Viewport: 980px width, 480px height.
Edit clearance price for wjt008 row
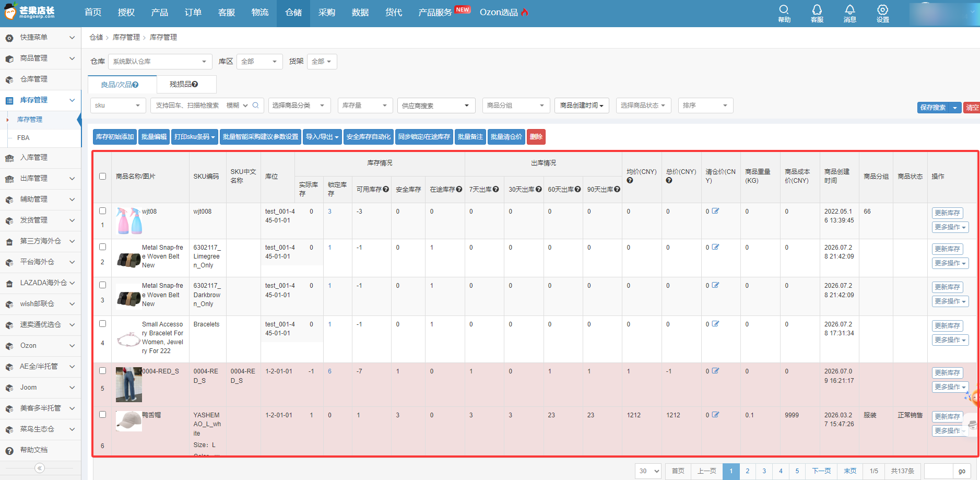point(716,211)
